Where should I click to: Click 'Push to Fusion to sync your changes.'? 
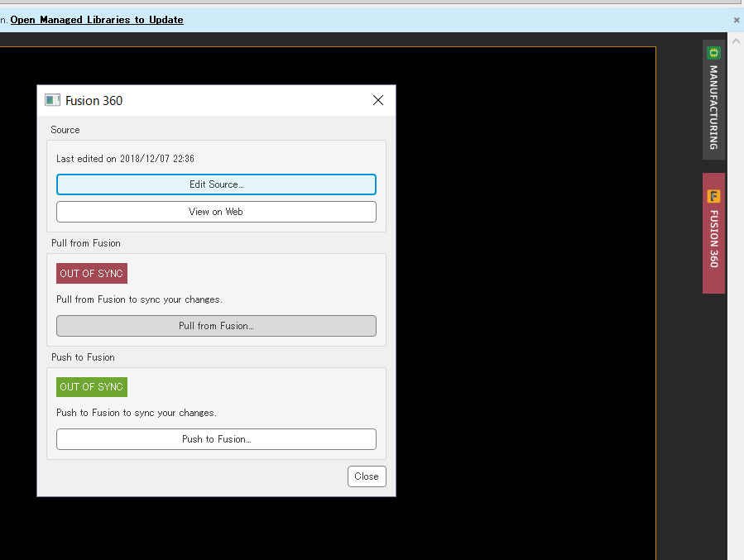[137, 413]
